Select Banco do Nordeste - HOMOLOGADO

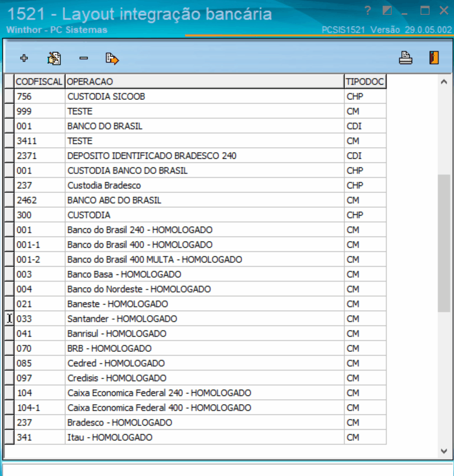pyautogui.click(x=205, y=289)
